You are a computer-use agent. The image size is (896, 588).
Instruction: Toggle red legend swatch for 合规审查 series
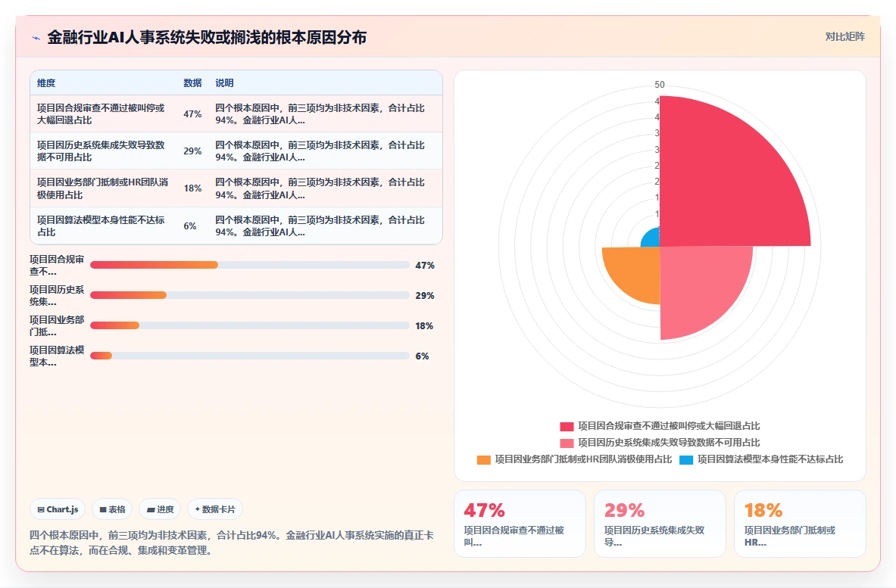click(x=567, y=427)
